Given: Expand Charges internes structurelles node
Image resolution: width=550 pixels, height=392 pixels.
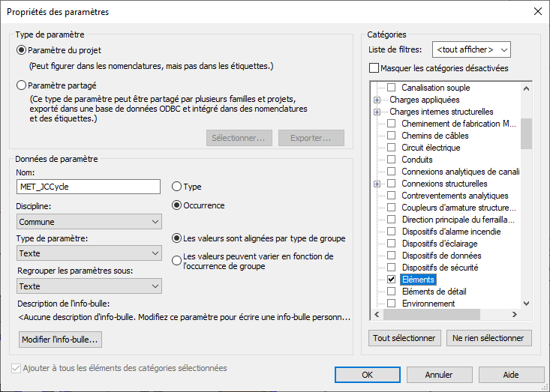Looking at the screenshot, I should (377, 112).
